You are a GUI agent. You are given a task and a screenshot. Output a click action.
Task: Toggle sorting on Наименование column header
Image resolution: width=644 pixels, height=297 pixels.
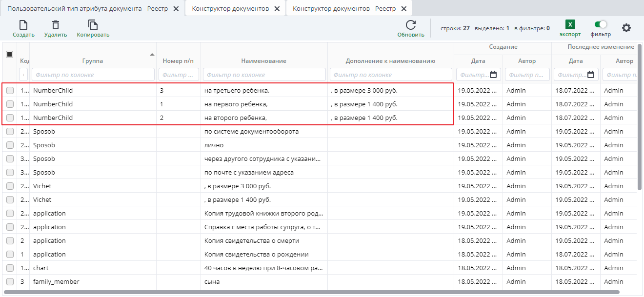pyautogui.click(x=264, y=60)
